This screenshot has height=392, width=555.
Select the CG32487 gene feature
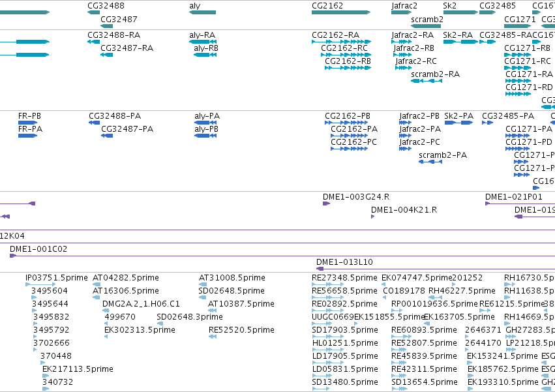106,26
